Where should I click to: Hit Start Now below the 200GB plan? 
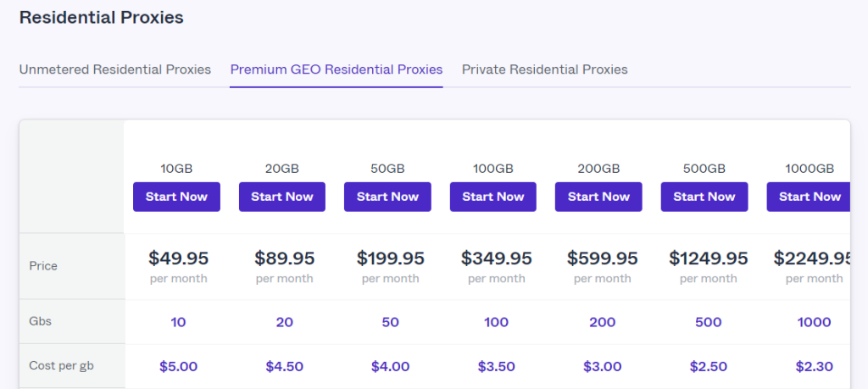(x=598, y=197)
